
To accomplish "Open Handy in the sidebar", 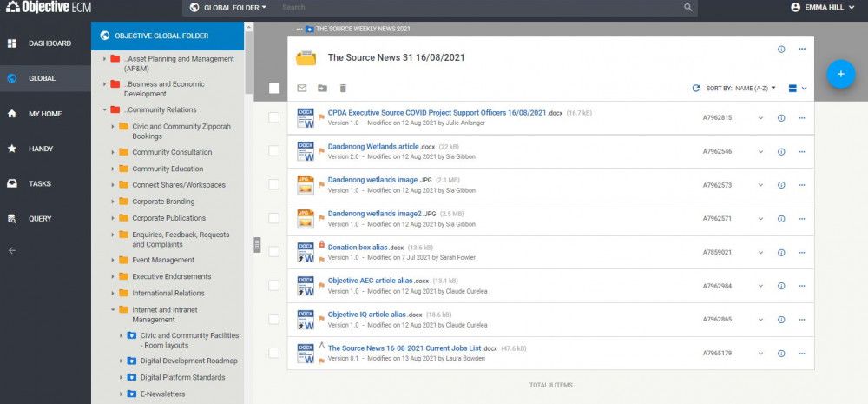I will tap(45, 149).
